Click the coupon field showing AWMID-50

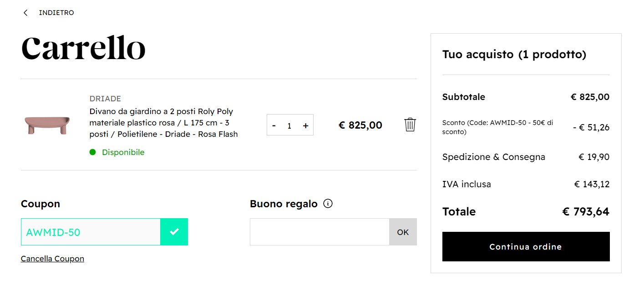(90, 232)
